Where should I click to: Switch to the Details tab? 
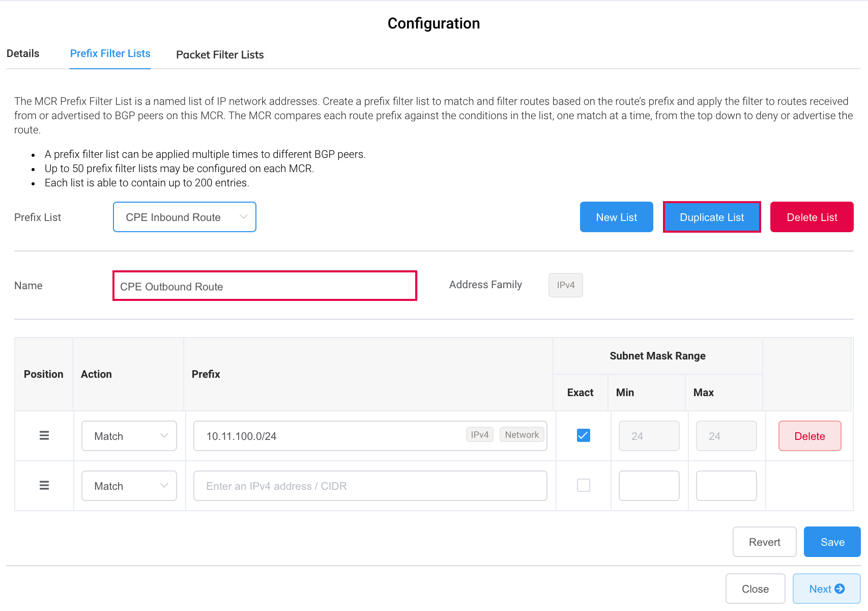pos(22,53)
